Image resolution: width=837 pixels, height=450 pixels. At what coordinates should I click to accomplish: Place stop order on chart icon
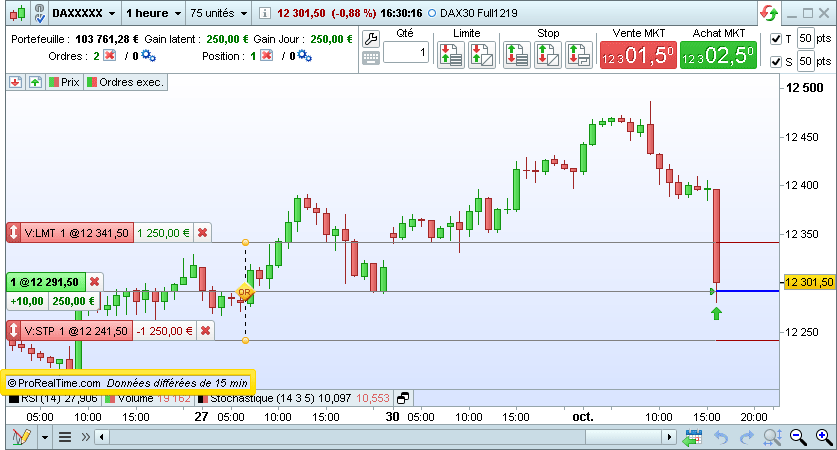click(548, 55)
